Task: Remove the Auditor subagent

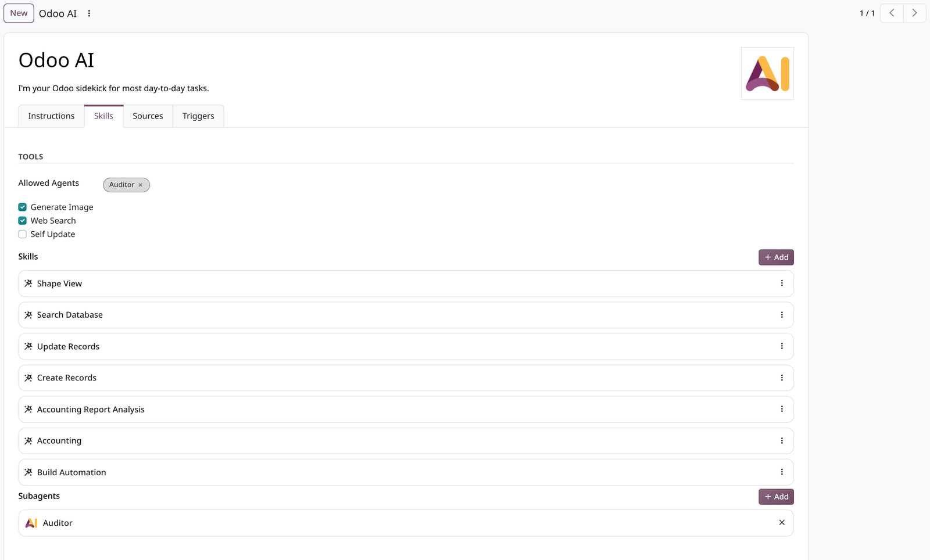Action: point(782,523)
